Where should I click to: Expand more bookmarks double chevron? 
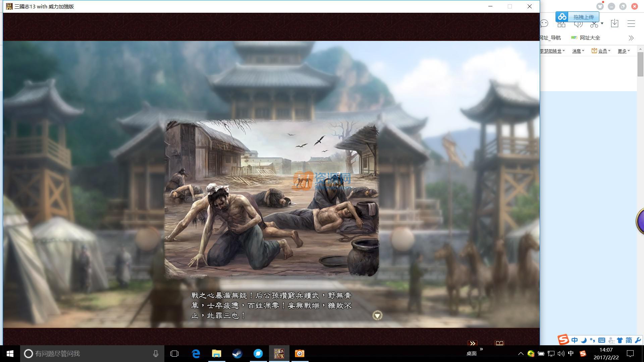click(631, 38)
